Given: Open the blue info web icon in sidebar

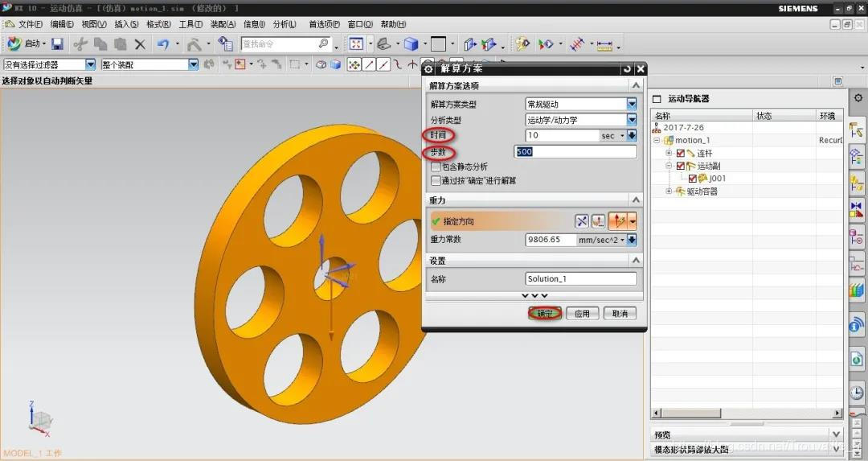Looking at the screenshot, I should pyautogui.click(x=857, y=325).
